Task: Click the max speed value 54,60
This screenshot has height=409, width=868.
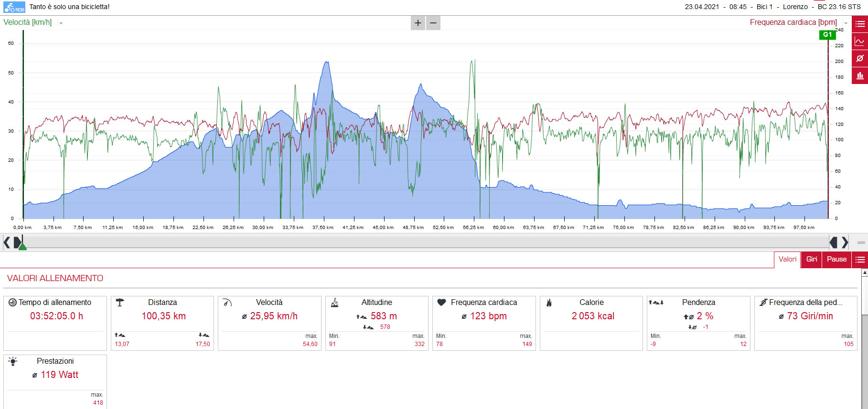Action: click(x=310, y=344)
